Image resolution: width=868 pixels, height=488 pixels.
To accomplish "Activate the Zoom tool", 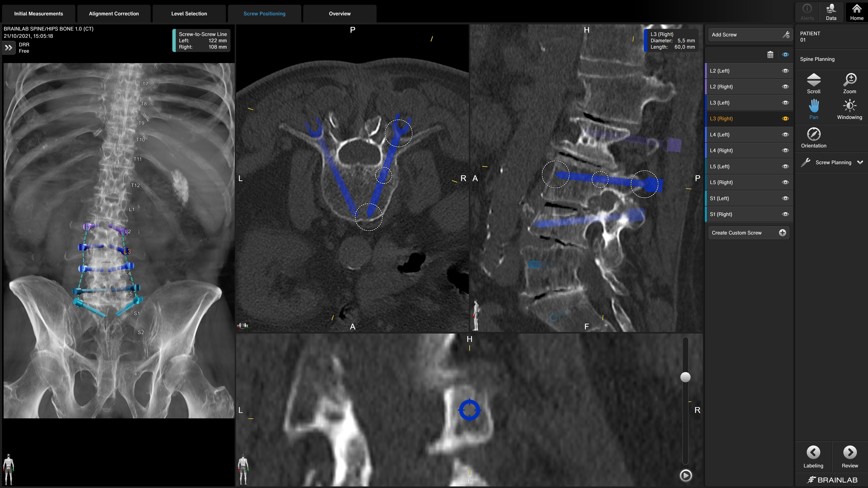I will pyautogui.click(x=849, y=83).
